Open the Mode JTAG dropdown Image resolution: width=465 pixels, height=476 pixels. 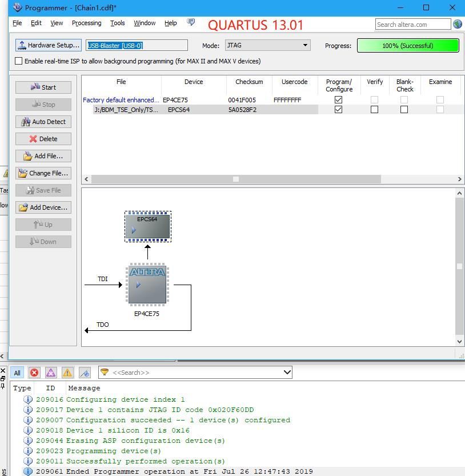pos(267,45)
